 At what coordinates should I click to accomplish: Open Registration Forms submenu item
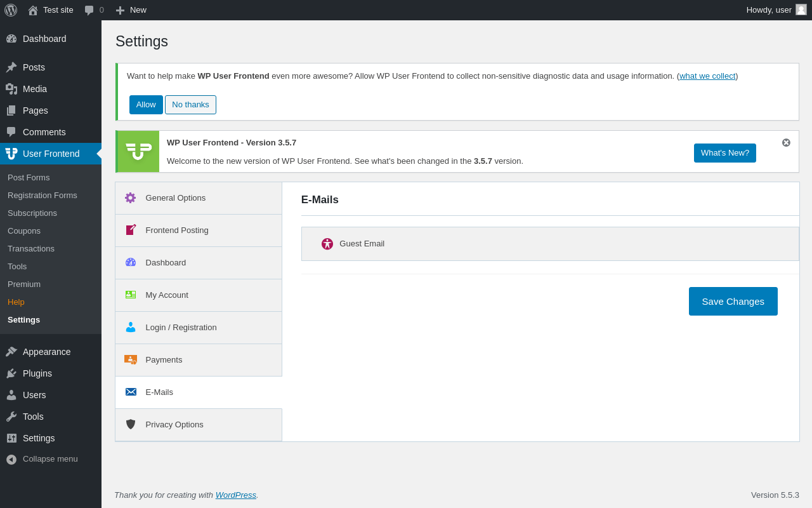pyautogui.click(x=43, y=195)
